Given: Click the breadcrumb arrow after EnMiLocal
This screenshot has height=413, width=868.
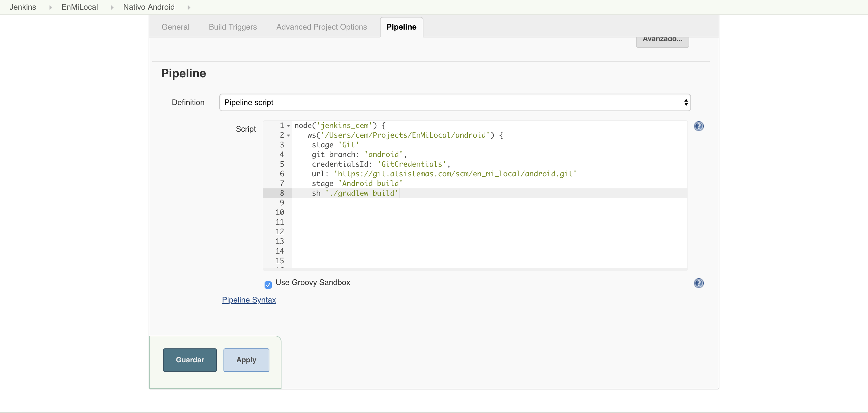Looking at the screenshot, I should tap(111, 7).
